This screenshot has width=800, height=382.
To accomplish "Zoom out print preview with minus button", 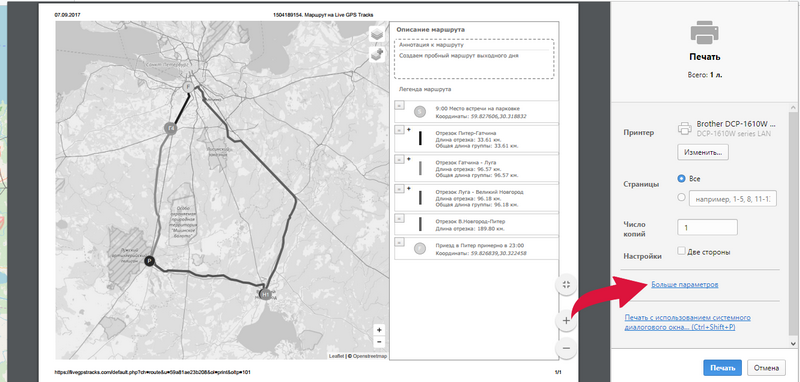I will click(566, 348).
